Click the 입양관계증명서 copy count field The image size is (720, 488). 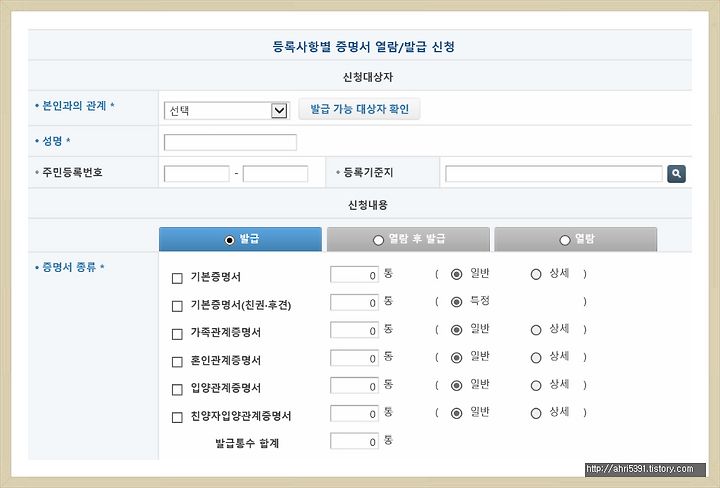(x=354, y=386)
